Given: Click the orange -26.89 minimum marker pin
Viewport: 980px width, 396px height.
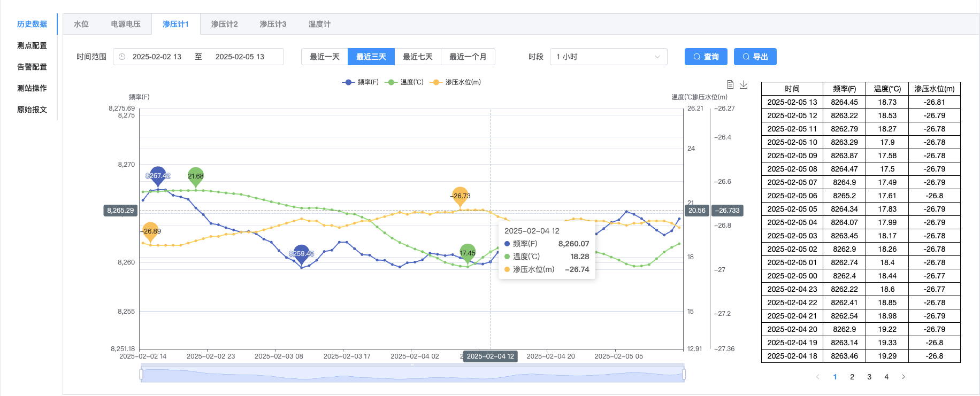Looking at the screenshot, I should tap(151, 231).
